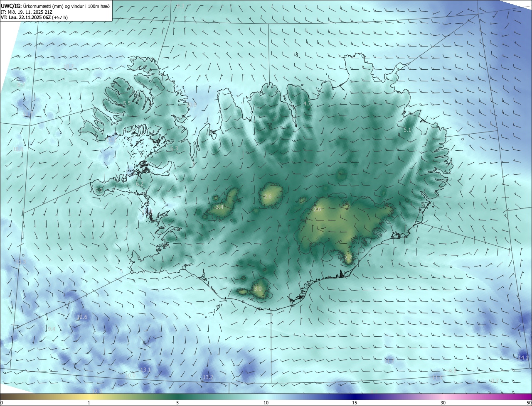The height and width of the screenshot is (406, 532).
Task: Click the 2.6 value on the round central glacier
Action: [x=268, y=196]
